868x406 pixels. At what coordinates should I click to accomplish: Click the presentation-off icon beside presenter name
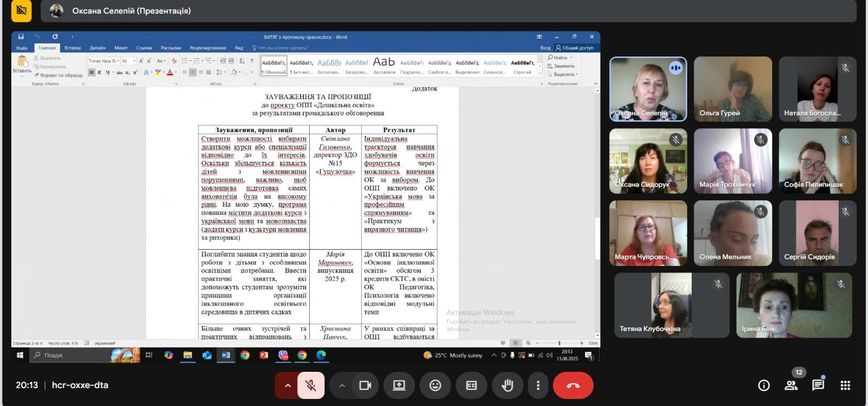21,10
